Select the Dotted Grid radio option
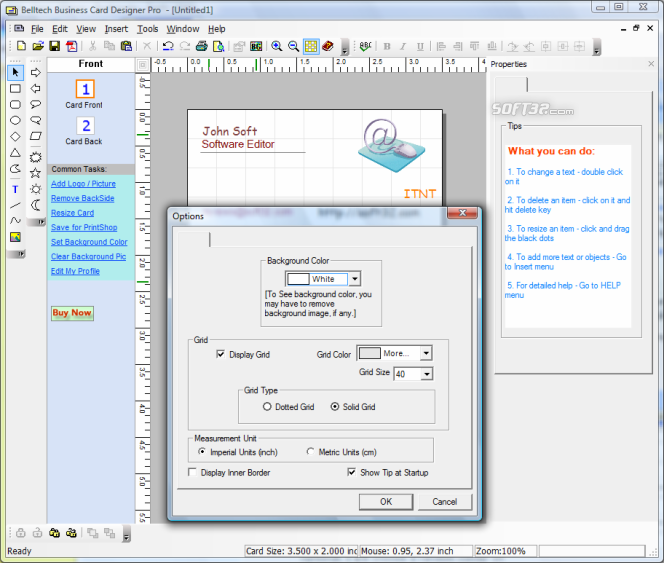Image resolution: width=664 pixels, height=563 pixels. point(267,407)
